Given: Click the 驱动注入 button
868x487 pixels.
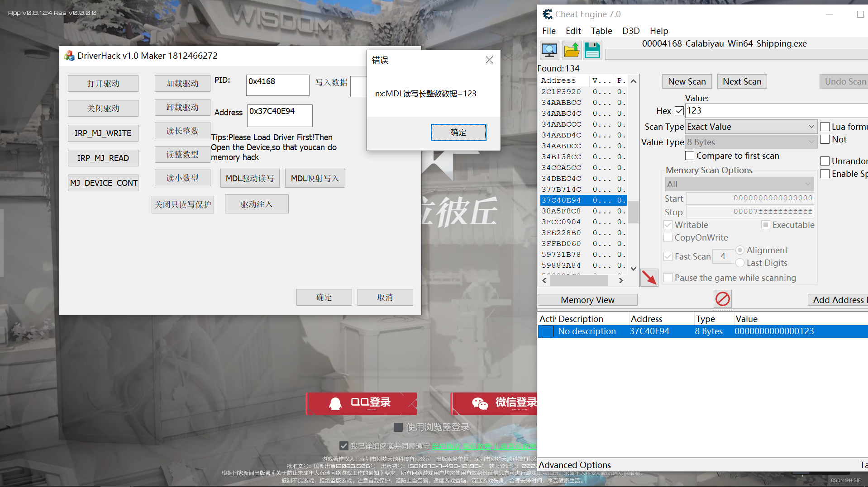Looking at the screenshot, I should coord(257,204).
